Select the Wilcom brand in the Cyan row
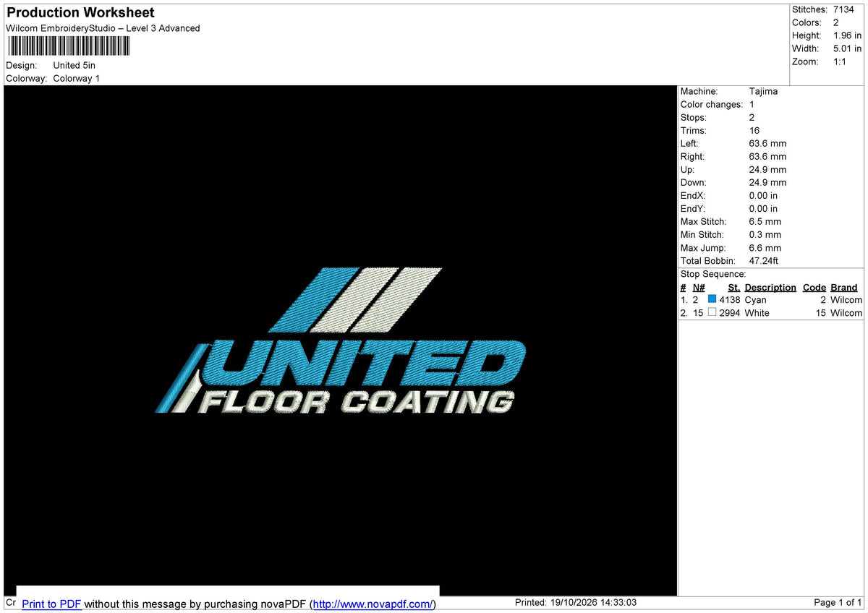868x613 pixels. point(846,300)
